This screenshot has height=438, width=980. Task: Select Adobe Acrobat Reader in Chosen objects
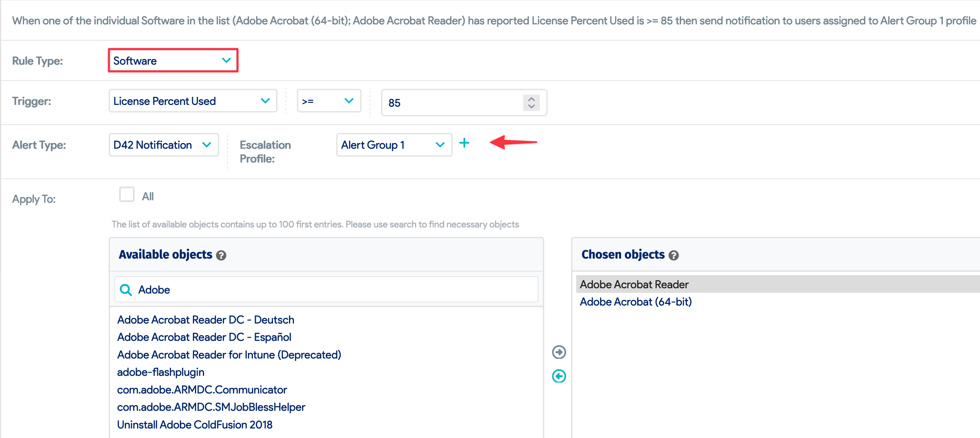778,284
